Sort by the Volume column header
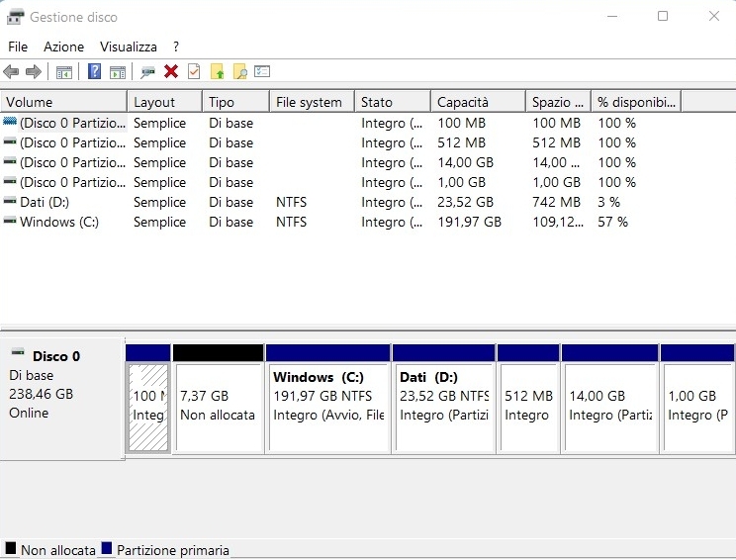This screenshot has height=560, width=736. coord(63,102)
